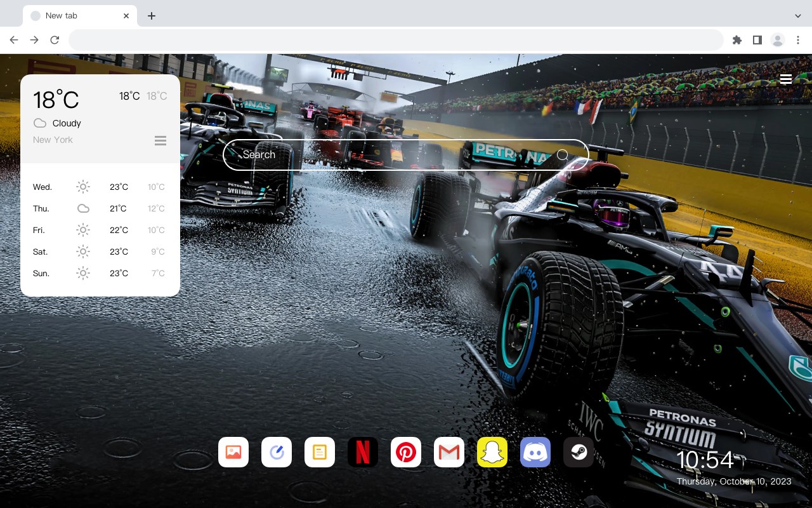This screenshot has height=508, width=812.
Task: Click Sunday's 7°C low temperature
Action: [x=158, y=273]
